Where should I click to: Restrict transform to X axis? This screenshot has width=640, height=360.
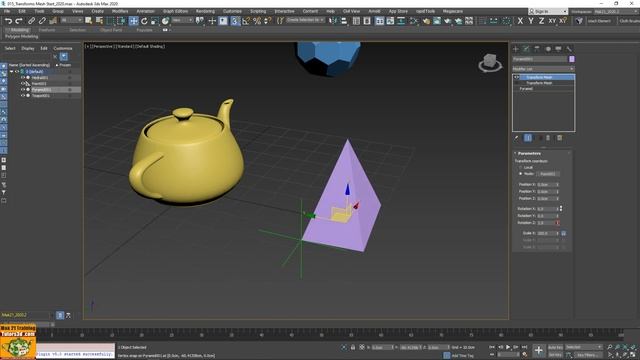(520, 21)
